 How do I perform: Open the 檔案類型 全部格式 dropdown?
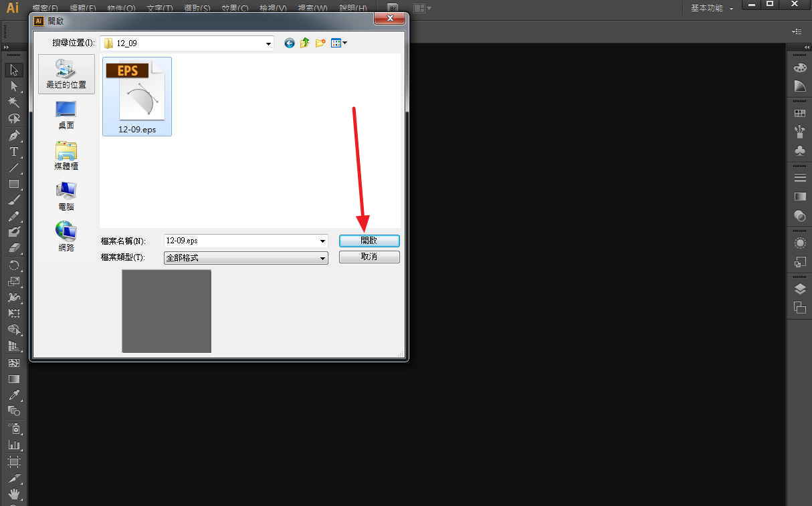tap(246, 257)
